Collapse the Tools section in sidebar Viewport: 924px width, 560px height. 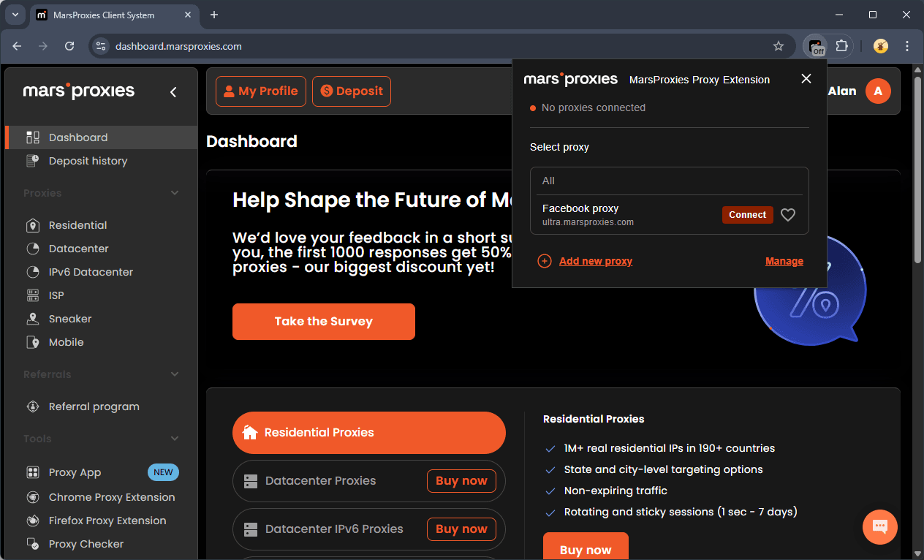tap(175, 439)
